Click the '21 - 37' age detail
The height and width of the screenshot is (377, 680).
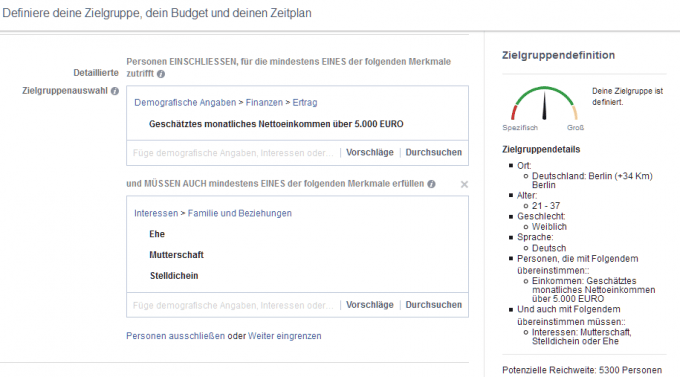click(x=546, y=206)
